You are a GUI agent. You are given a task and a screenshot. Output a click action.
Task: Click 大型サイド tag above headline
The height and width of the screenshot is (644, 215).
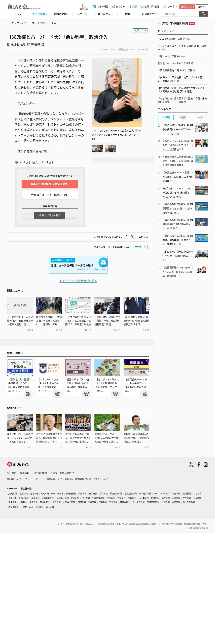point(140,30)
